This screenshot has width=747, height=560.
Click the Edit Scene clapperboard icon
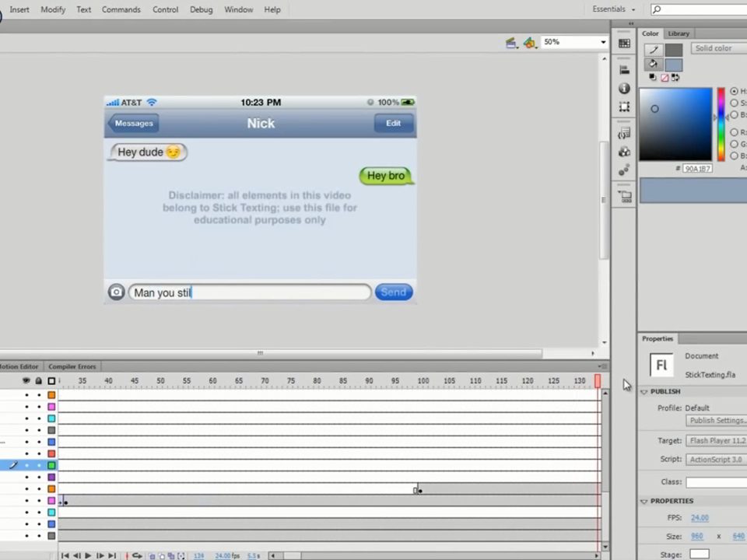(x=511, y=43)
